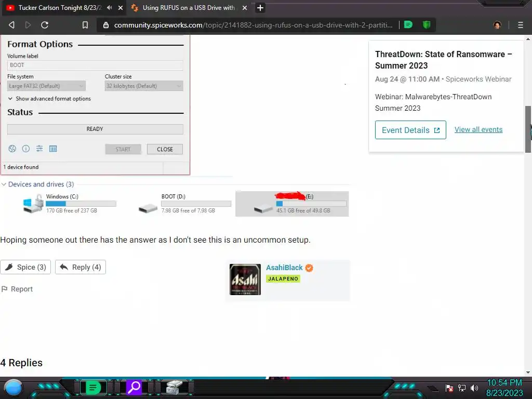
Task: Collapse the Devices and drives section
Action: [4, 184]
